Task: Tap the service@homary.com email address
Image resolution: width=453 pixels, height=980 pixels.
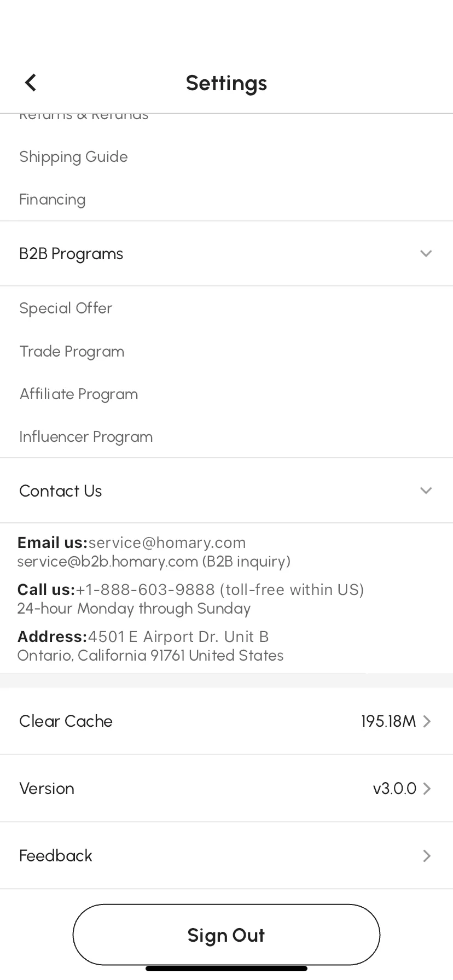Action: coord(167,542)
